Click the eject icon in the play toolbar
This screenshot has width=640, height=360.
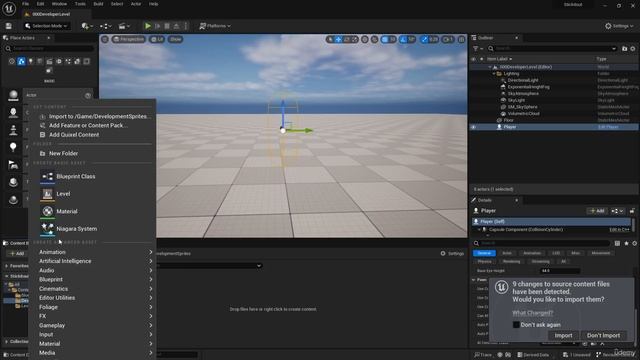click(176, 26)
